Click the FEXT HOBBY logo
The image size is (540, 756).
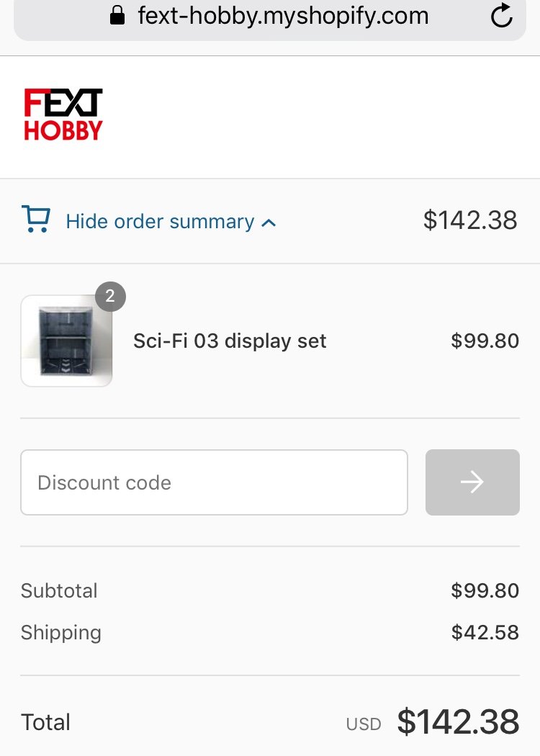pyautogui.click(x=63, y=114)
